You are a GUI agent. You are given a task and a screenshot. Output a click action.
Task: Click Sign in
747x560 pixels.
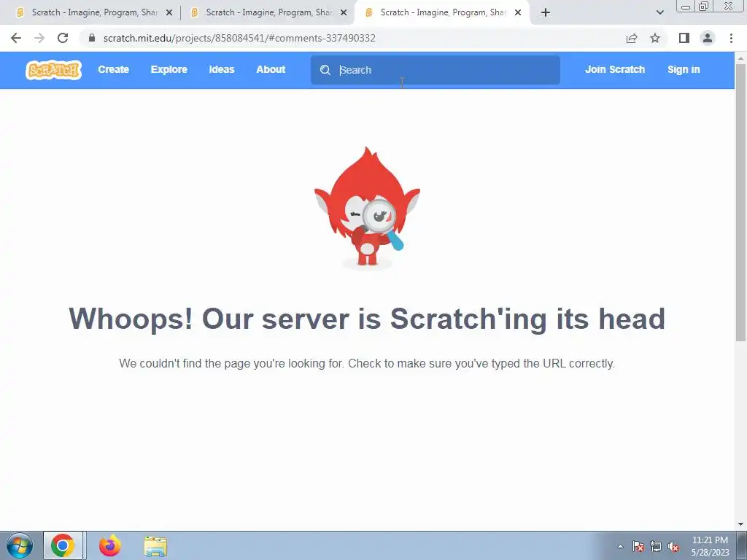[x=684, y=69]
